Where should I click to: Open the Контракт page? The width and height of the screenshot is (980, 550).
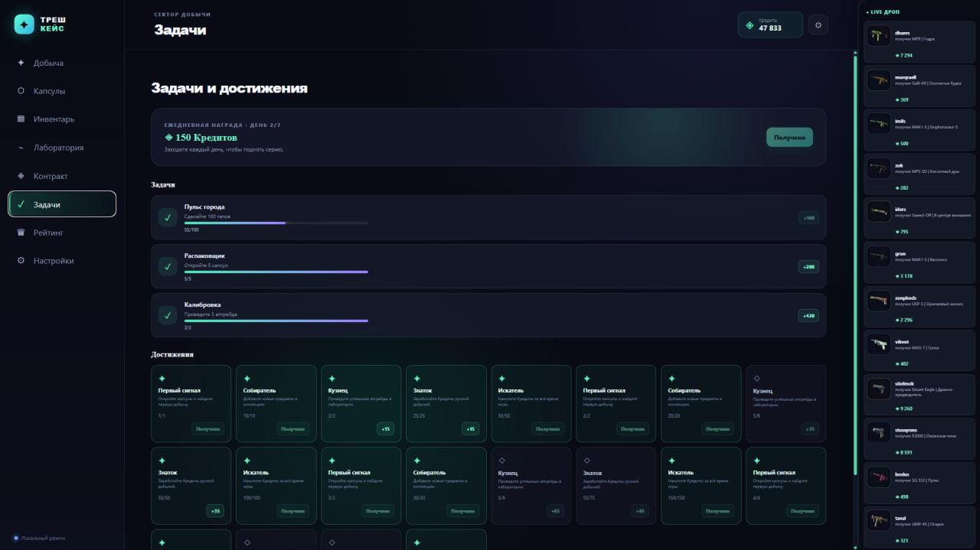point(62,176)
